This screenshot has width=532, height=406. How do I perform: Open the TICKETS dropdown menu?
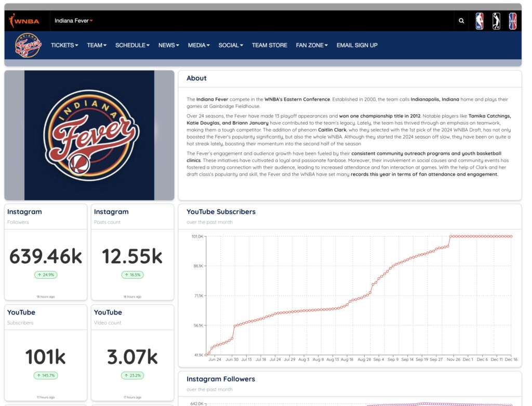tap(63, 45)
